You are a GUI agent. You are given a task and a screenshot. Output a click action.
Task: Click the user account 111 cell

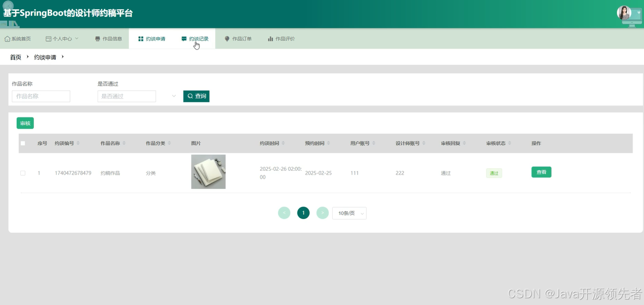point(355,173)
